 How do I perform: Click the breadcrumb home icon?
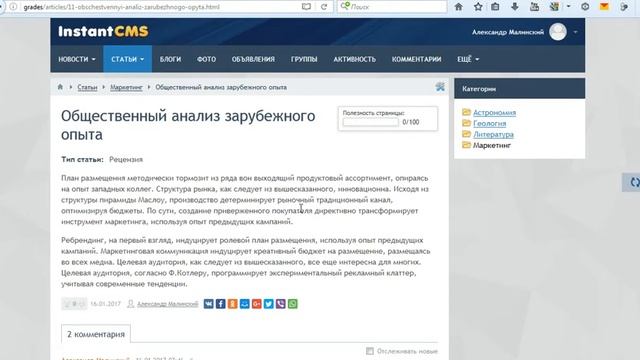pyautogui.click(x=60, y=87)
